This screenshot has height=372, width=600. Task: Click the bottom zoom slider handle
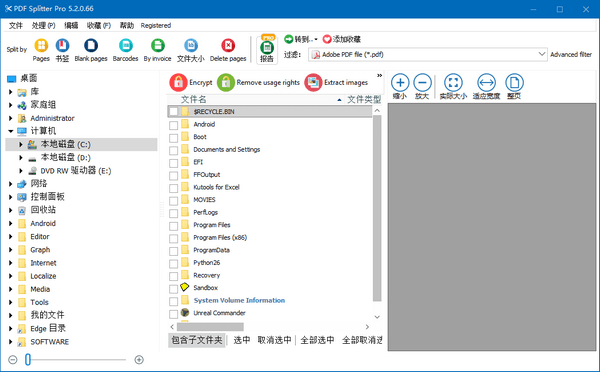coord(28,360)
